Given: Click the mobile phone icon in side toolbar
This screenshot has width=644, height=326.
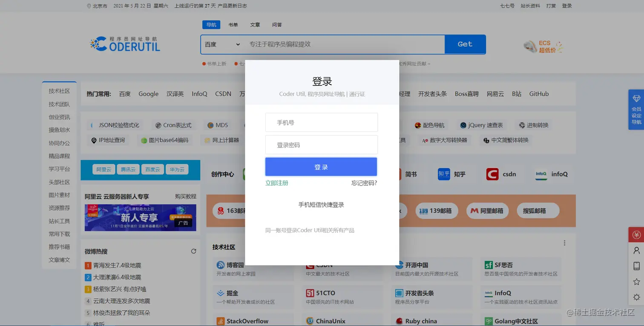Looking at the screenshot, I should (x=636, y=266).
